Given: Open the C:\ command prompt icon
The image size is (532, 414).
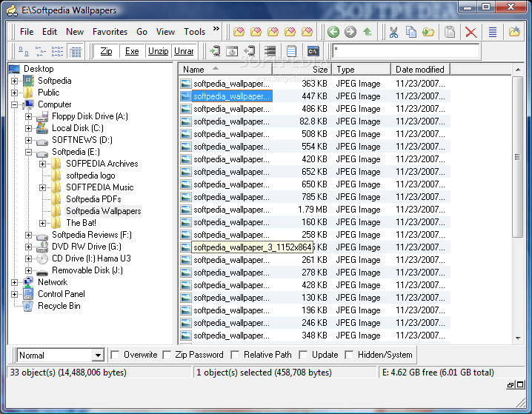Looking at the screenshot, I should pos(313,51).
